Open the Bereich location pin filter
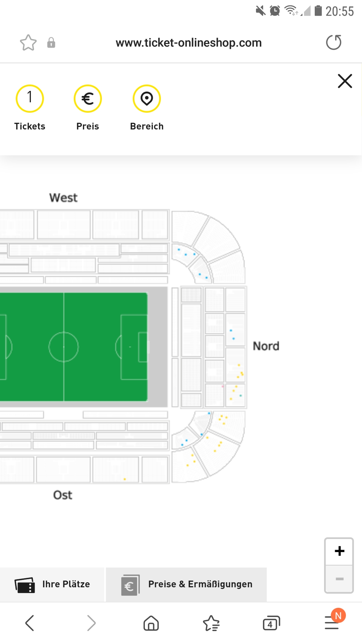 (147, 99)
